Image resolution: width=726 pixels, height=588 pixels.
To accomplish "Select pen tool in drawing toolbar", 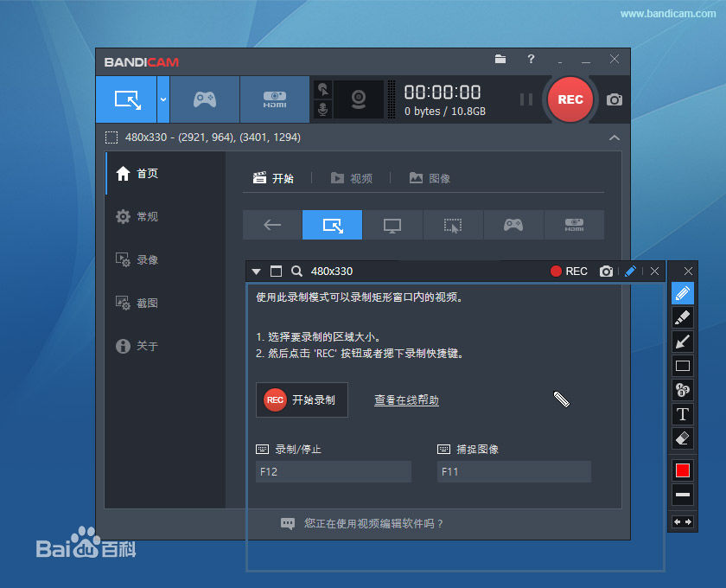I will pyautogui.click(x=683, y=293).
